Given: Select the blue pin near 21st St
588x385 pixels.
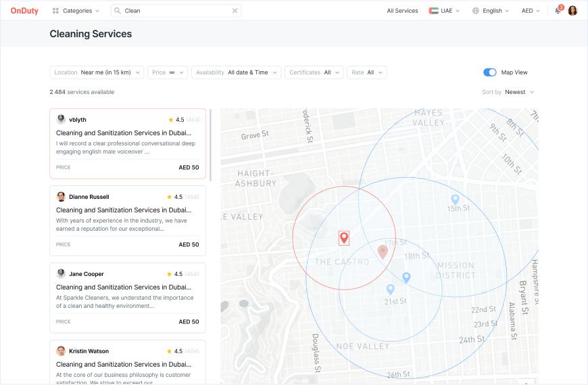Looking at the screenshot, I should point(391,290).
